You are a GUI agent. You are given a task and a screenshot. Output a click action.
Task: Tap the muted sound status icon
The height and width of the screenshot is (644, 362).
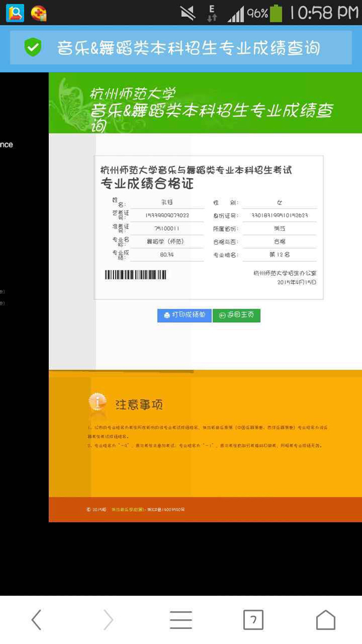pyautogui.click(x=188, y=13)
